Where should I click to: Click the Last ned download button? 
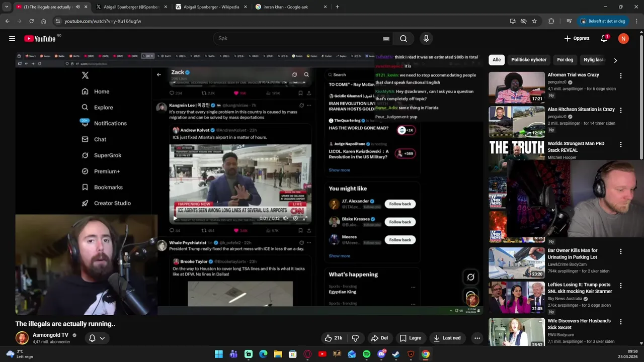[x=447, y=338]
